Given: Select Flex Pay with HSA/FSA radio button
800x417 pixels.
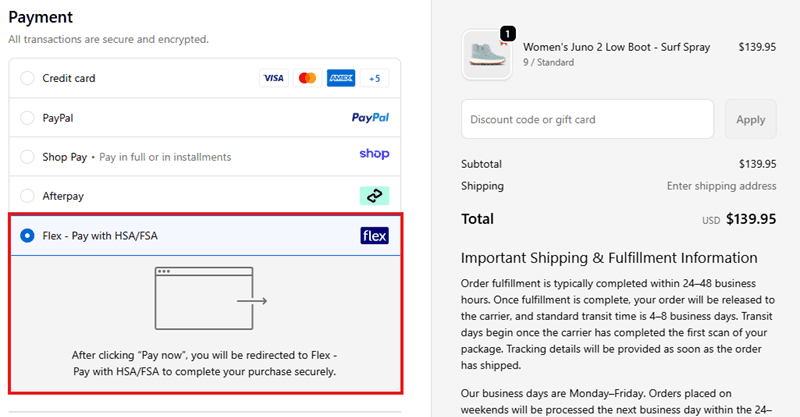Looking at the screenshot, I should point(27,235).
